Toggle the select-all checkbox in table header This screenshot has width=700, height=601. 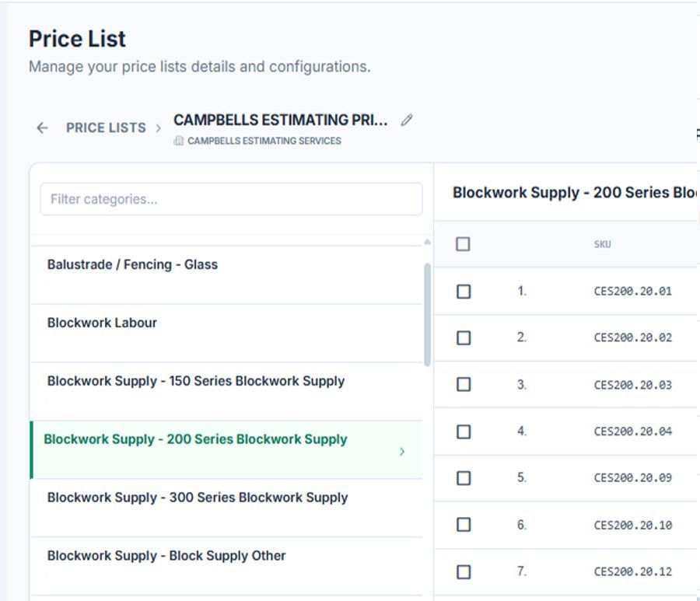tap(463, 244)
